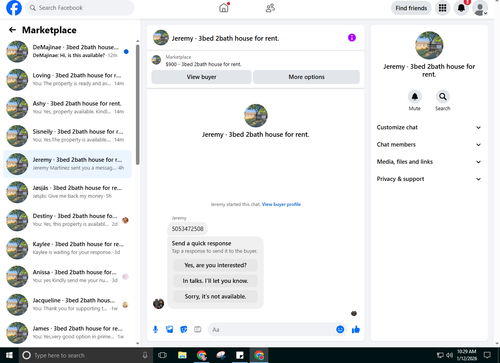The height and width of the screenshot is (363, 500).
Task: Open the Friends icon in top bar
Action: (270, 8)
